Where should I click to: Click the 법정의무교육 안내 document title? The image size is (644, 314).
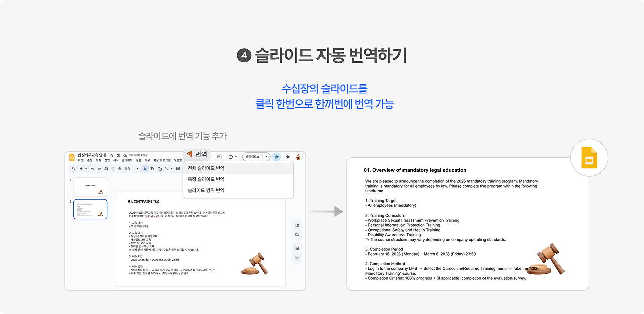coord(92,155)
